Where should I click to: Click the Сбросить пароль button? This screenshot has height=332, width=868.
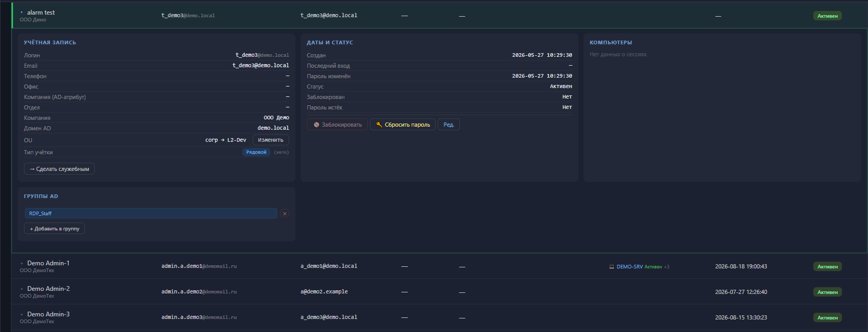pos(403,125)
